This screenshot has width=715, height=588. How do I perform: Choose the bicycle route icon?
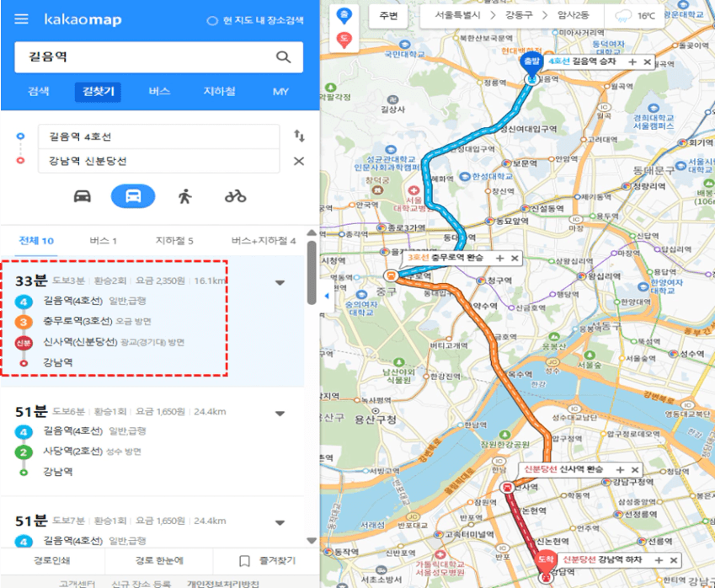point(235,196)
